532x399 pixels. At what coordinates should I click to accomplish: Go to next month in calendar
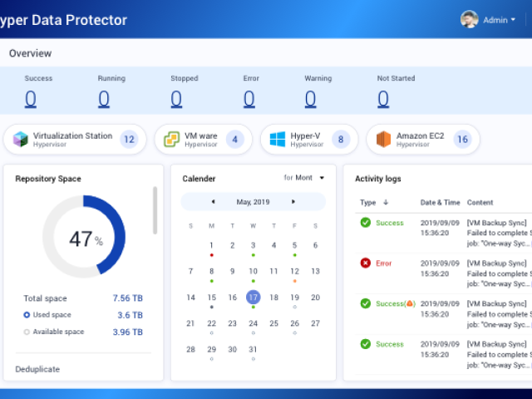pyautogui.click(x=293, y=201)
